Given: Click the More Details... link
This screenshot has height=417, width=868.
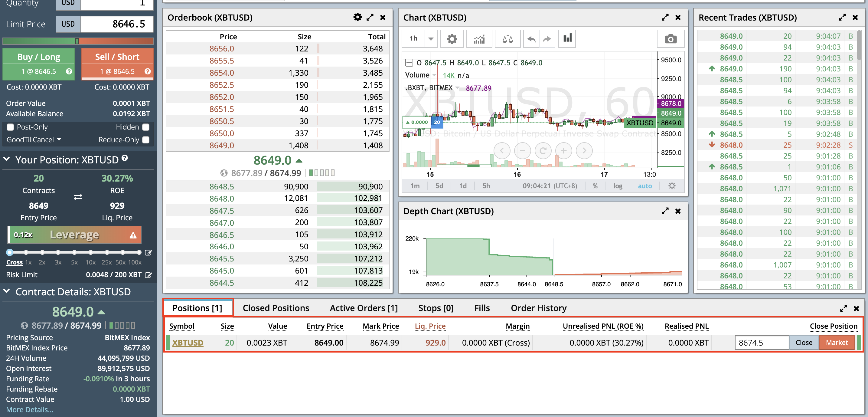Looking at the screenshot, I should 30,409.
